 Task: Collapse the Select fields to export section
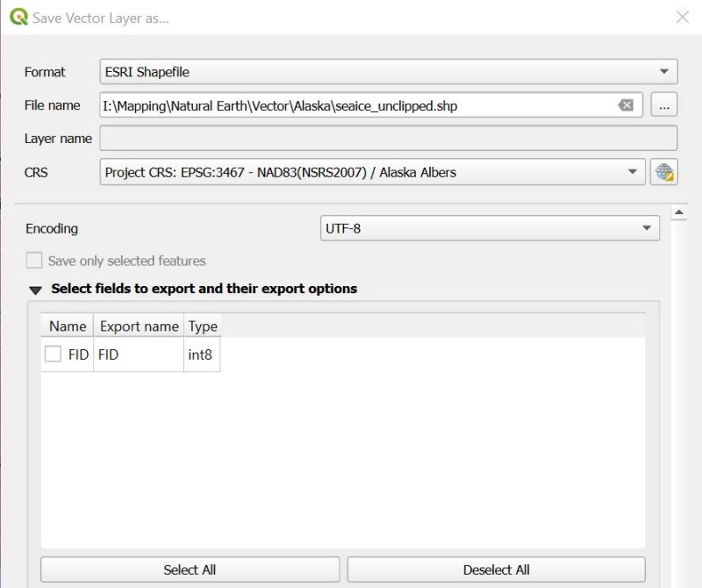pyautogui.click(x=35, y=290)
